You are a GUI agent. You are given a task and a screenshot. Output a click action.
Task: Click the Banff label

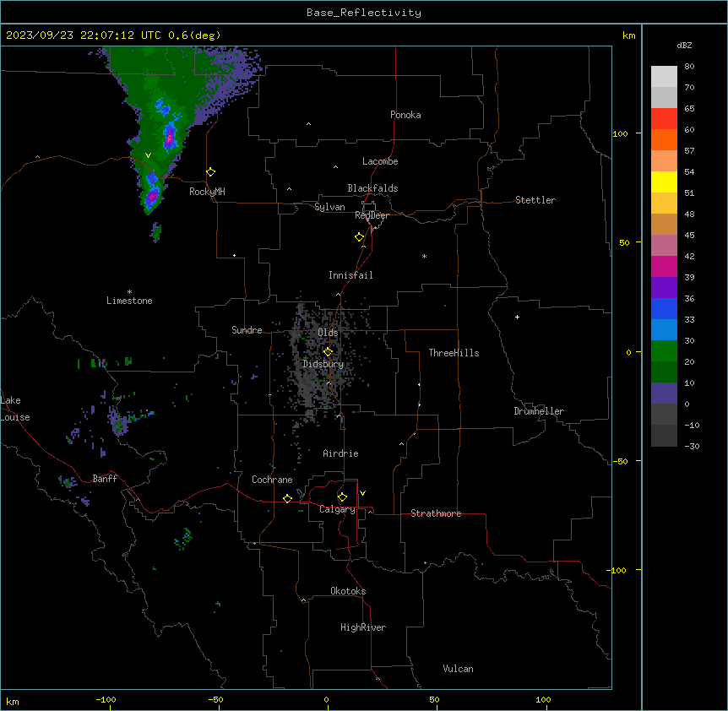click(105, 479)
